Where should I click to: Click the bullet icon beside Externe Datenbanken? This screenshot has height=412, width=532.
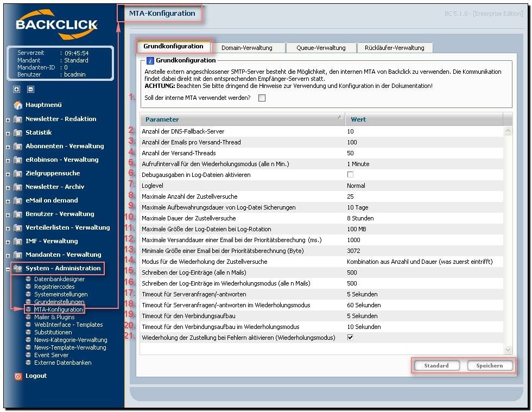click(28, 363)
